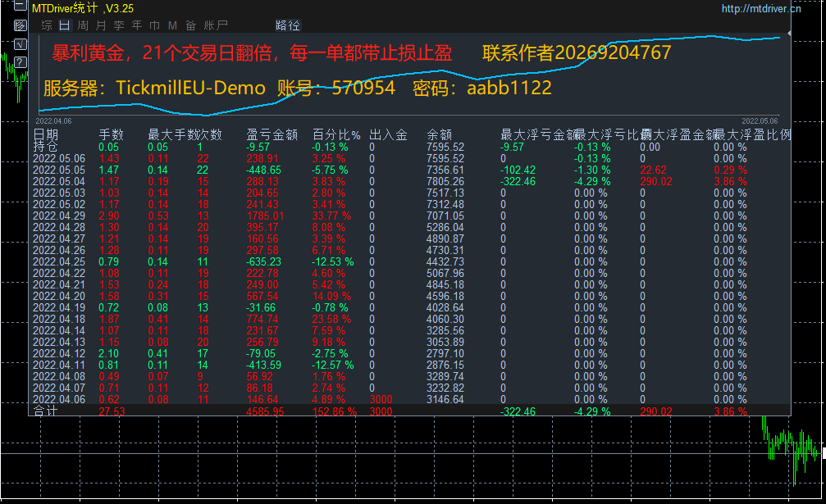Select the 2022.04.28 date row
Viewport: 826px width, 504px height.
[x=59, y=227]
